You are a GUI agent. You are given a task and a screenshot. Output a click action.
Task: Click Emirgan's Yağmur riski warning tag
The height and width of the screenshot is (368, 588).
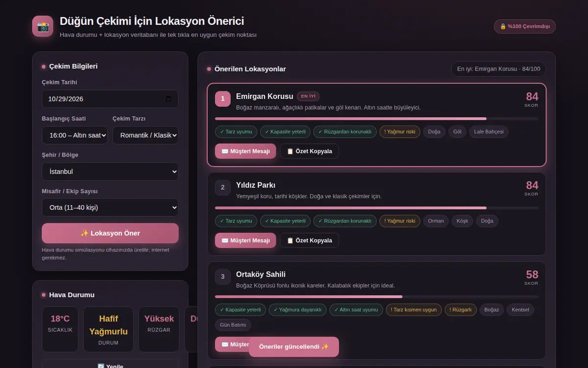click(400, 131)
